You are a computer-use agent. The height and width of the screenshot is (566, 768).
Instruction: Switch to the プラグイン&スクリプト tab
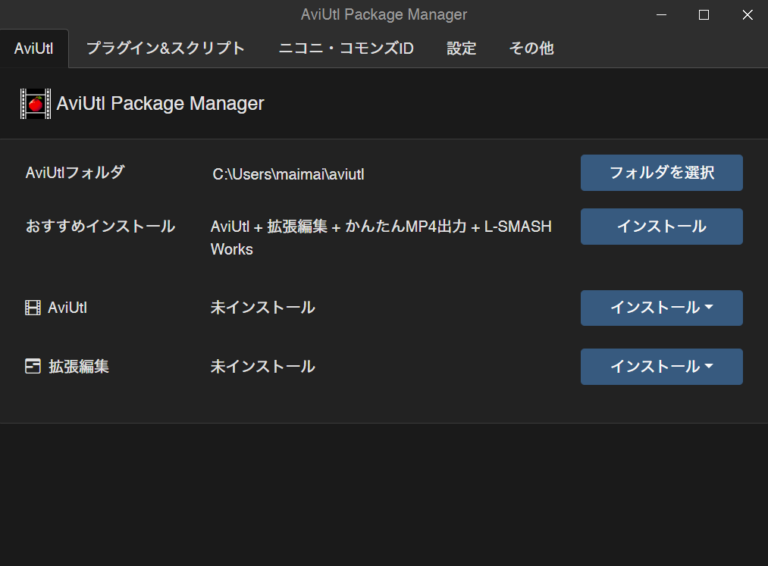coord(165,48)
